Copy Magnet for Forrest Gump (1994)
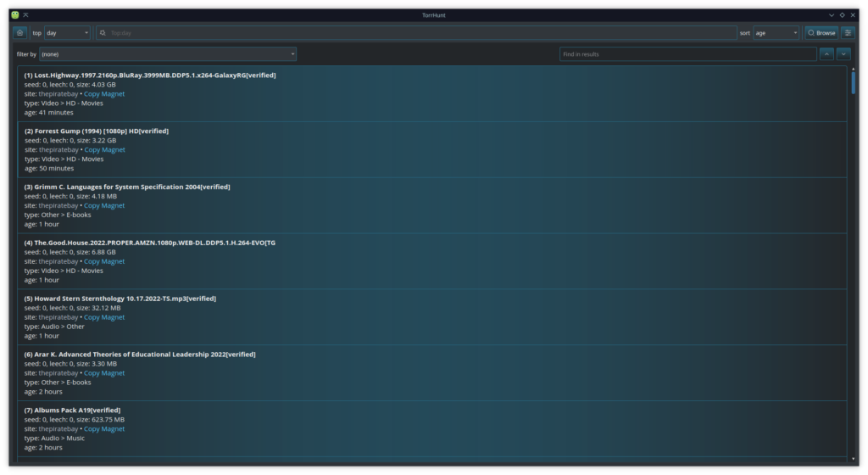868x475 pixels. click(104, 150)
